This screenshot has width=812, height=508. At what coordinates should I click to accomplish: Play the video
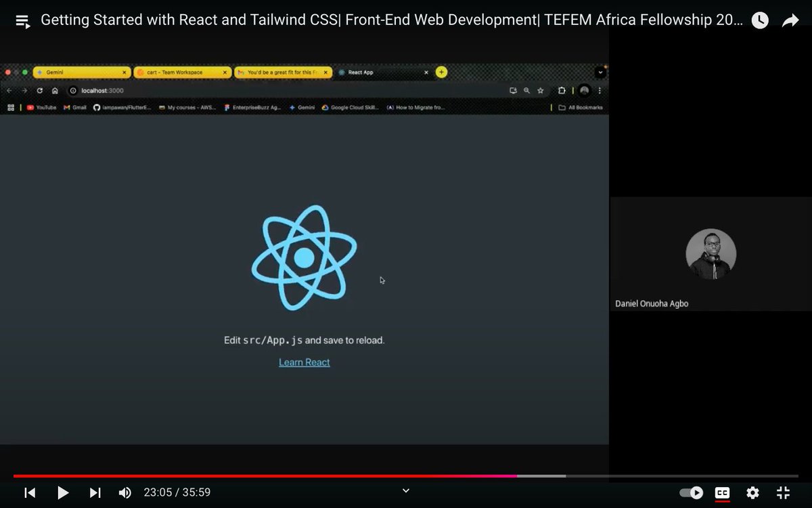[62, 492]
